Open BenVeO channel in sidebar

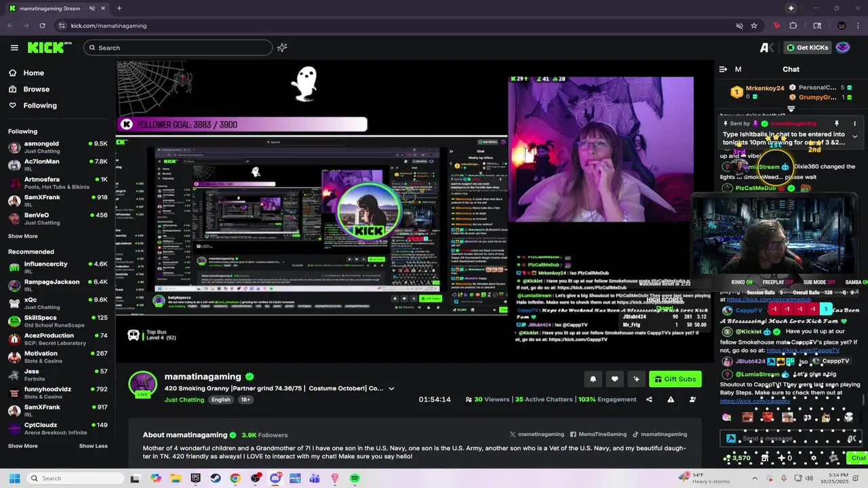(x=58, y=218)
